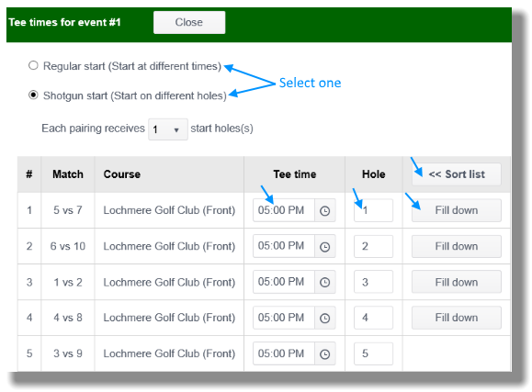Click Fill down for match 5 vs 7
The image size is (532, 392).
457,210
